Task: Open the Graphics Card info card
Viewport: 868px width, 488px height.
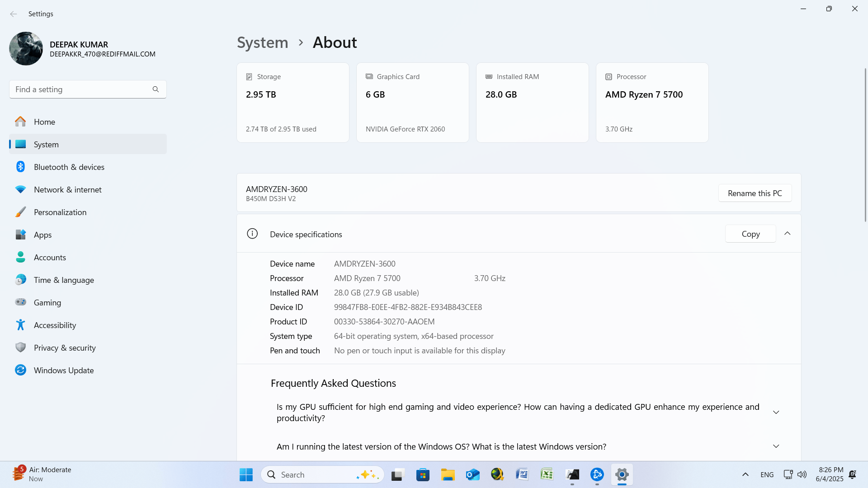Action: coord(413,103)
